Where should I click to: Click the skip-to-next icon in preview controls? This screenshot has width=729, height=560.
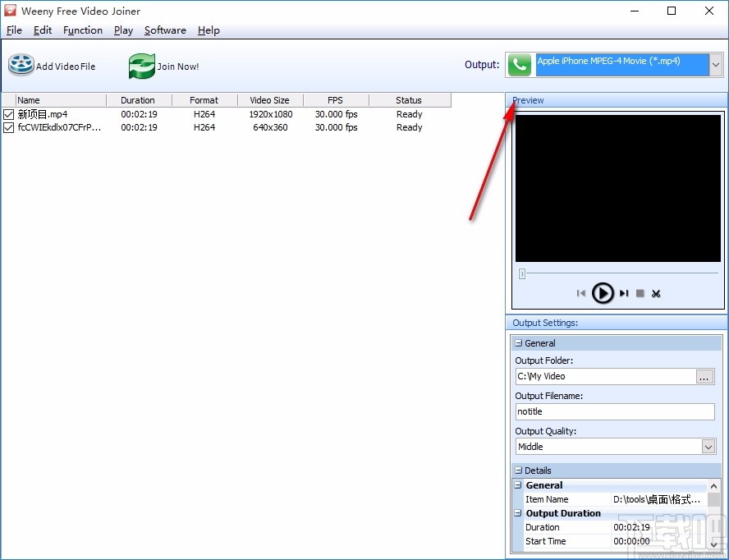pos(623,293)
